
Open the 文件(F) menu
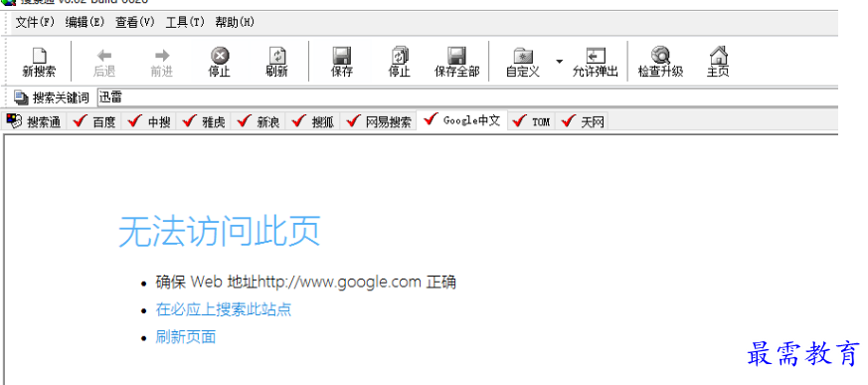pos(35,23)
